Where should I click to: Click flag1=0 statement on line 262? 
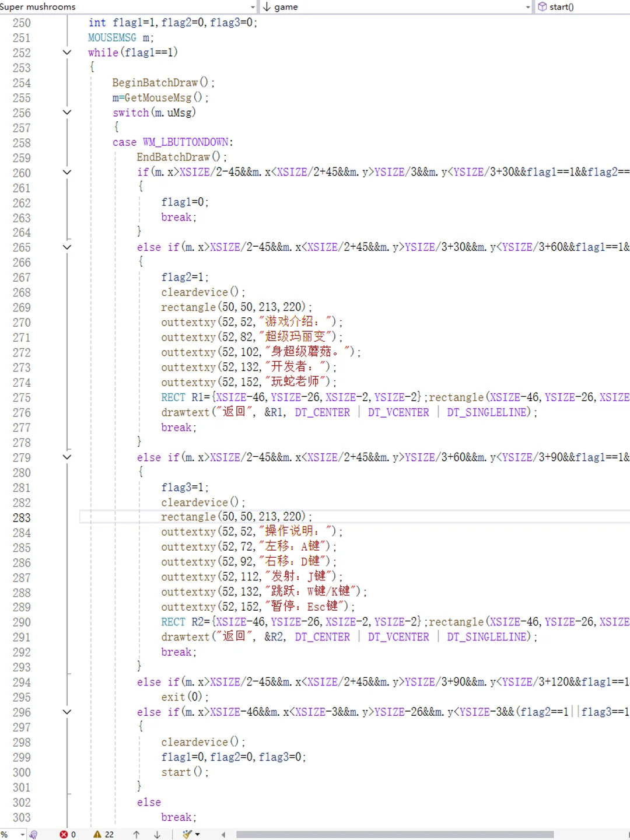pos(184,202)
